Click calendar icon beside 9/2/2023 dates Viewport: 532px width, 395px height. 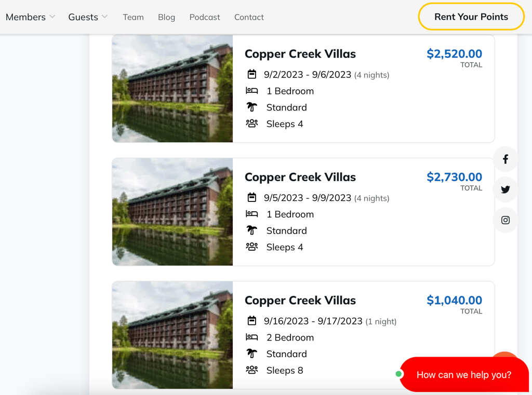pos(252,74)
